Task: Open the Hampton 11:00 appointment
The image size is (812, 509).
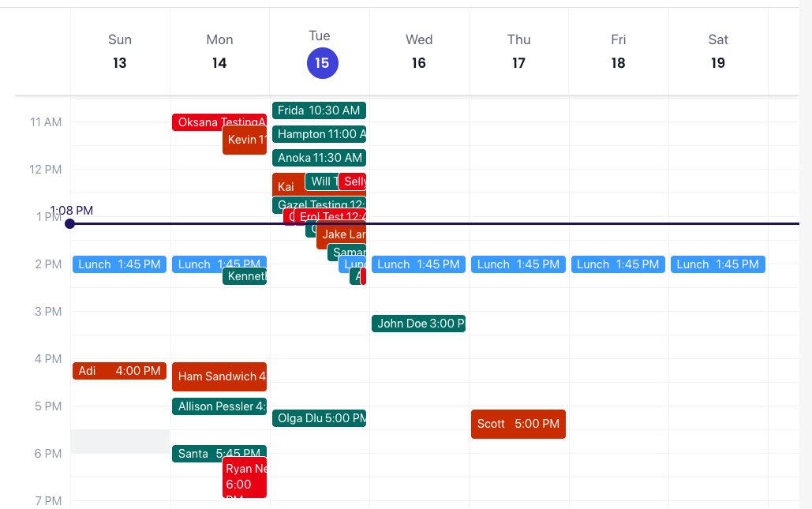Action: (319, 134)
